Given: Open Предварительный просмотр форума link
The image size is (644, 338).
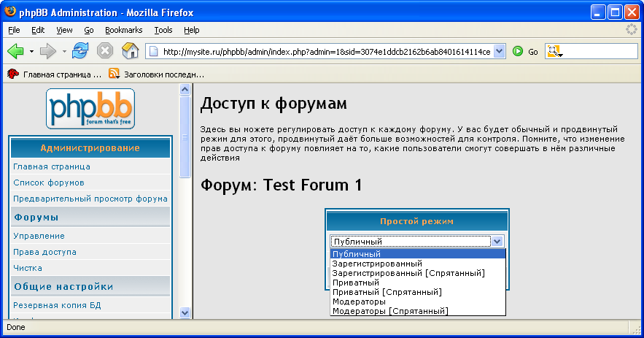Looking at the screenshot, I should pyautogui.click(x=90, y=199).
